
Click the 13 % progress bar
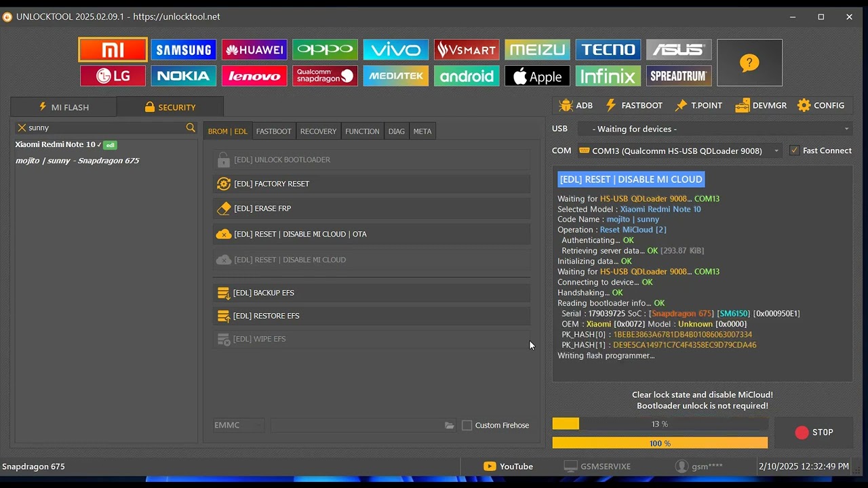660,424
